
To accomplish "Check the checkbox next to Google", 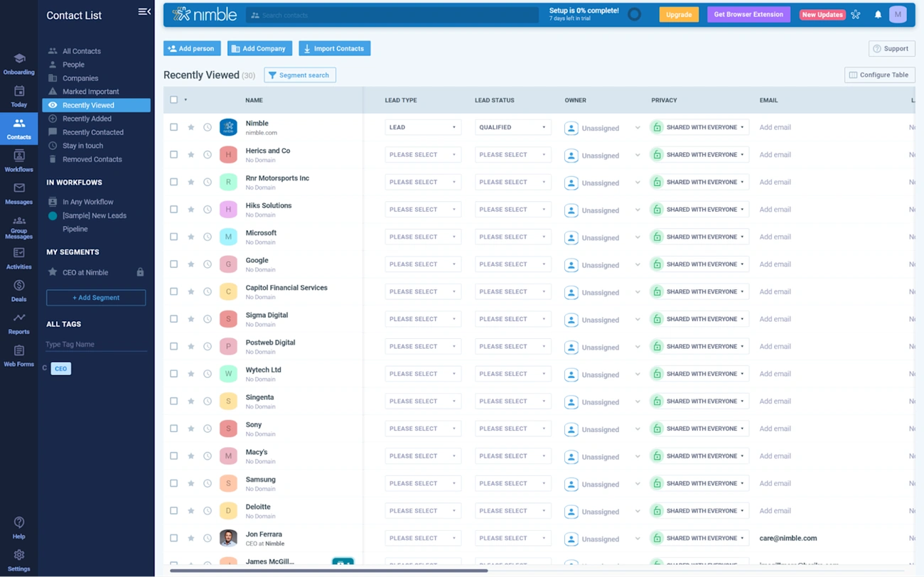I will 173,264.
